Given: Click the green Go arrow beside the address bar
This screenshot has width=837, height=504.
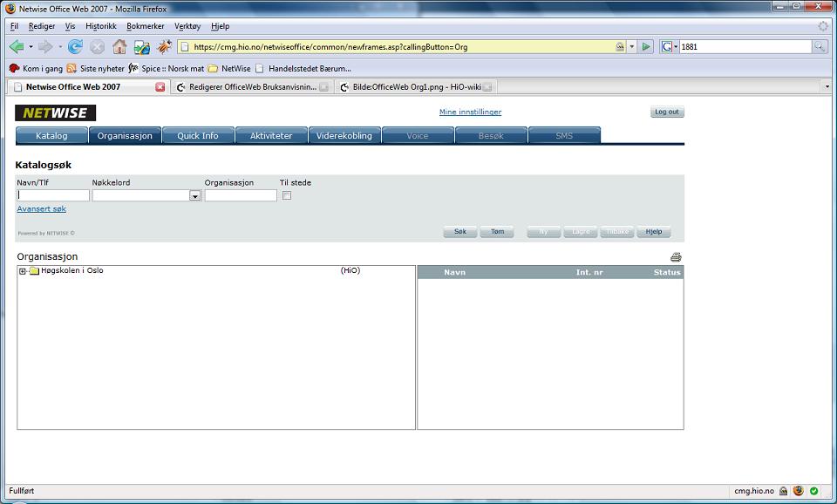Looking at the screenshot, I should [646, 47].
